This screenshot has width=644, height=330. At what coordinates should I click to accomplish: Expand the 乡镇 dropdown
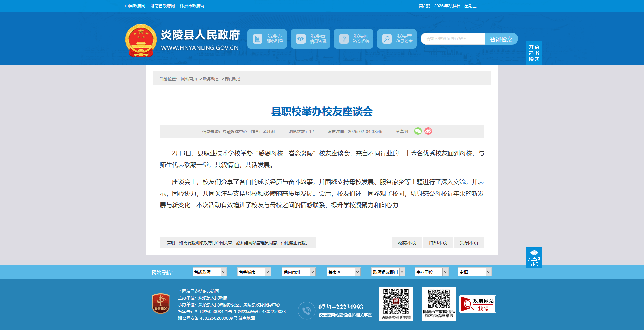[474, 272]
